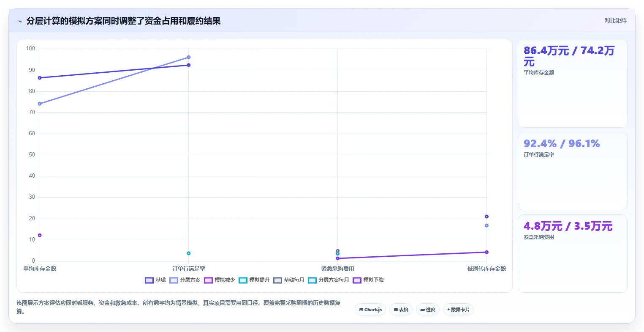644x332 pixels.
Task: Click the 进度 tag icon
Action: (x=422, y=310)
